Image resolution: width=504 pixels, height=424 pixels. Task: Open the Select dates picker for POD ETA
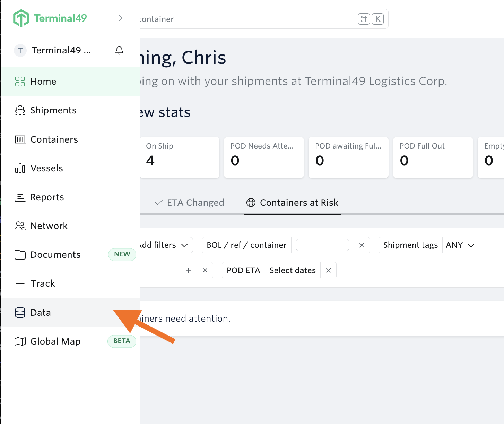[293, 270]
